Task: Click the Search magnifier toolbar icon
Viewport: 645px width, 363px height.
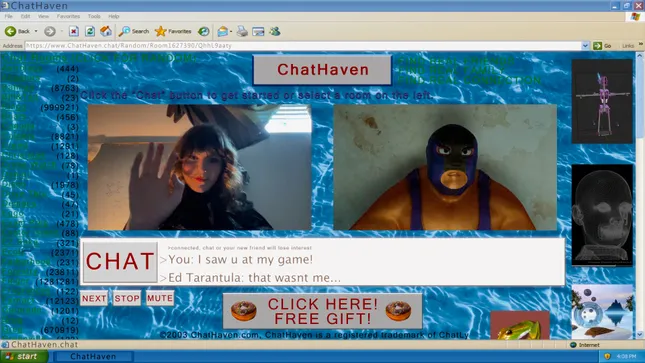Action: point(124,31)
